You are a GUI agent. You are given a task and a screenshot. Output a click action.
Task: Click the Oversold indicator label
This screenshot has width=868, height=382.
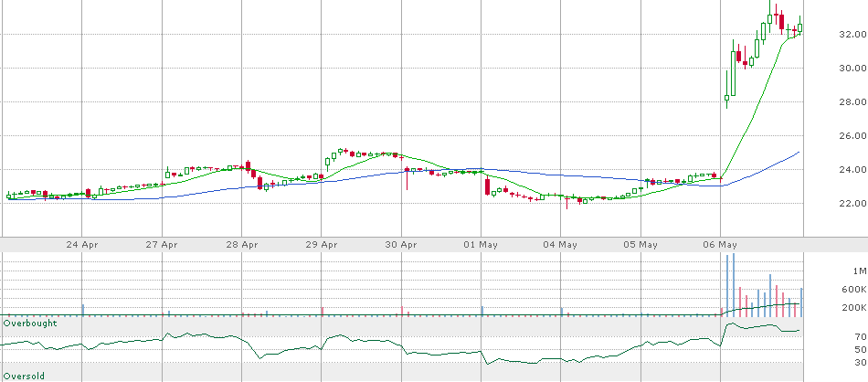(25, 376)
